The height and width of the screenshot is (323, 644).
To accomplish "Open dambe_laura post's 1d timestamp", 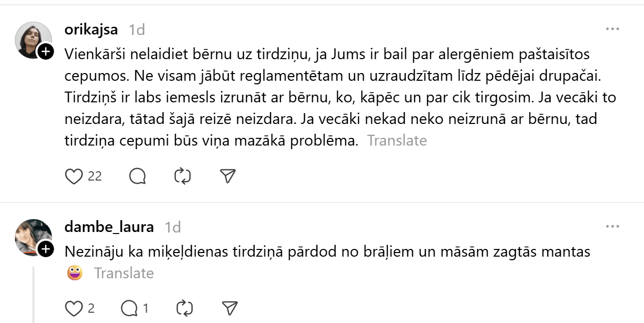I will (x=172, y=227).
